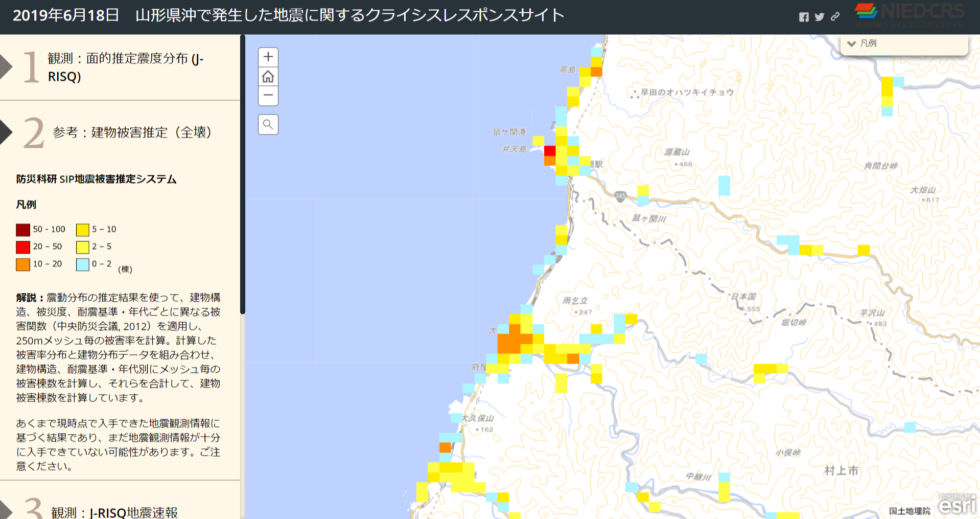Click the 大畑山 map label
980x519 pixels.
pyautogui.click(x=923, y=190)
